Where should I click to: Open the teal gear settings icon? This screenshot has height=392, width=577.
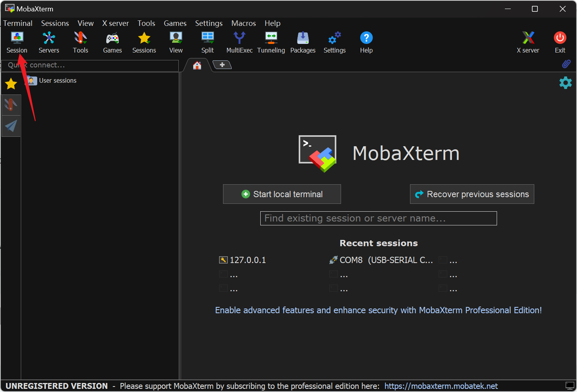tap(565, 83)
